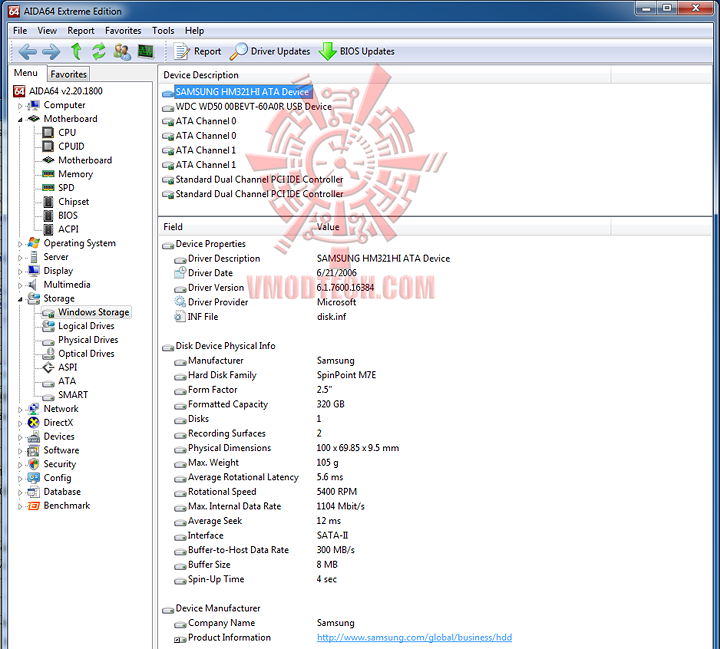Select CPU in the tree

[67, 132]
